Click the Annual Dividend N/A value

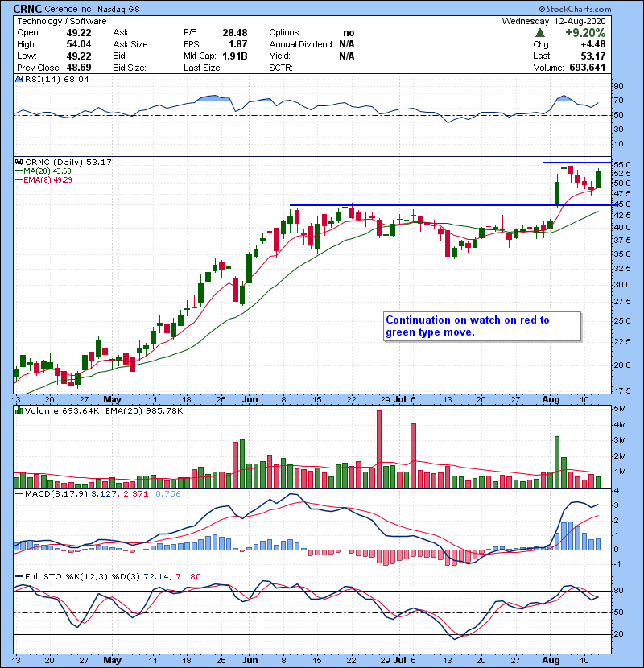[347, 44]
